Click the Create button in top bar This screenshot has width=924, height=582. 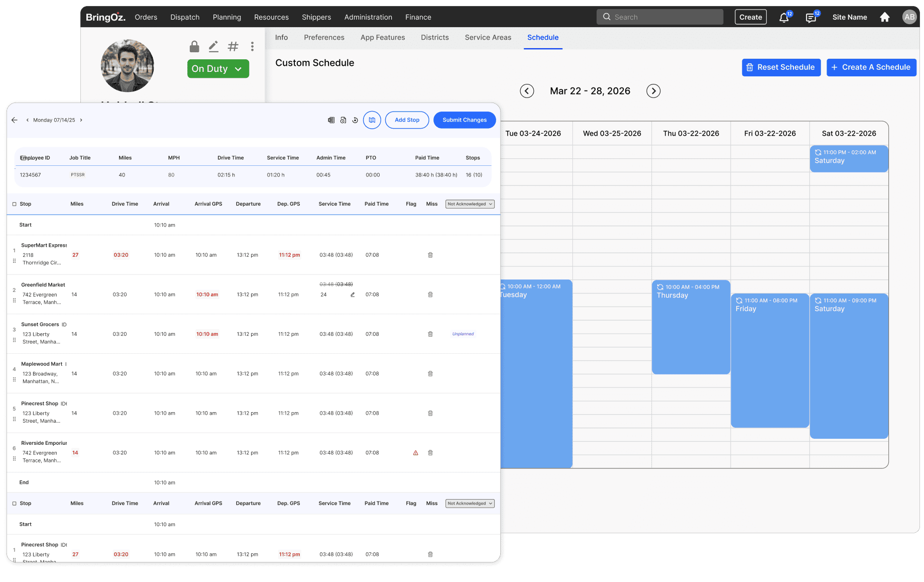751,17
